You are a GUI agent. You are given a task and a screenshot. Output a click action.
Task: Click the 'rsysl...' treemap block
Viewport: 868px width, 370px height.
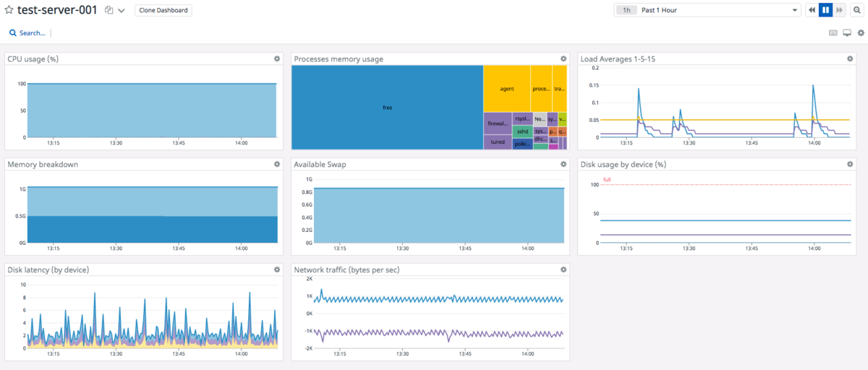[x=522, y=119]
